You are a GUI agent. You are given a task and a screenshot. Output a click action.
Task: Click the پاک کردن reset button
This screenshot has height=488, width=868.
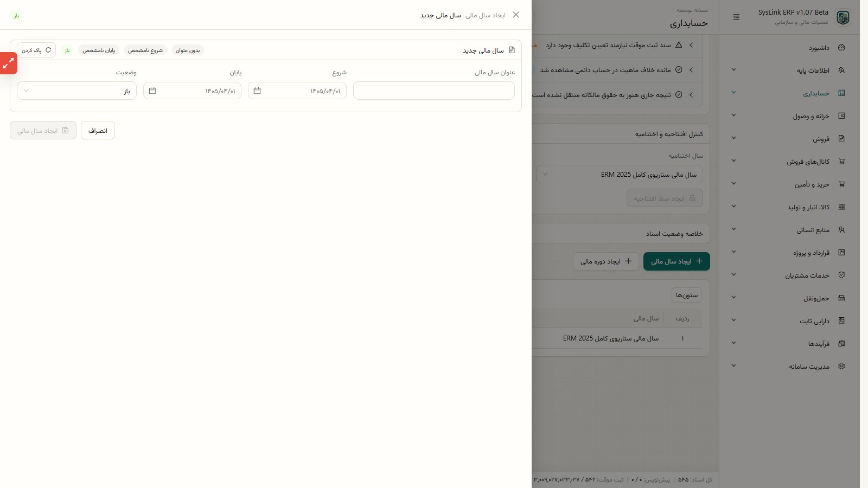pos(36,50)
